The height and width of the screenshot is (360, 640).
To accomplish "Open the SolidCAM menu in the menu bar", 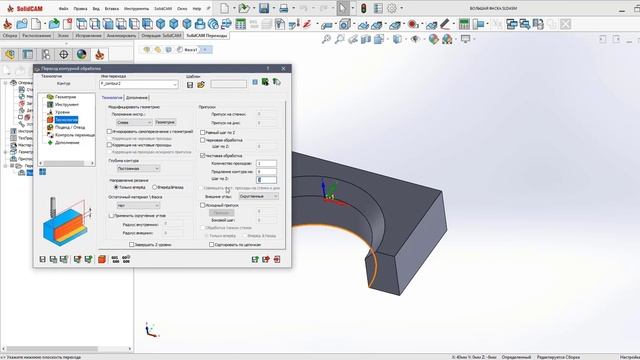I will [x=163, y=9].
